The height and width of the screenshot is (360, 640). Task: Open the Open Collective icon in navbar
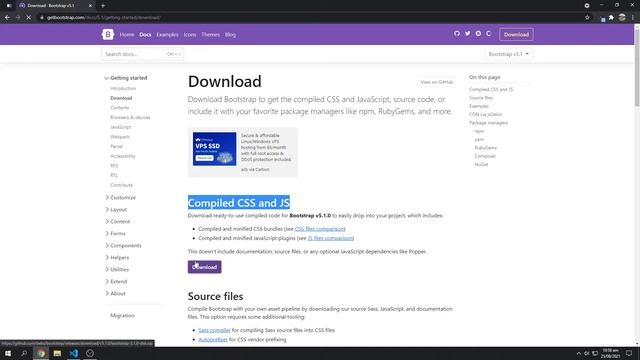[x=489, y=33]
